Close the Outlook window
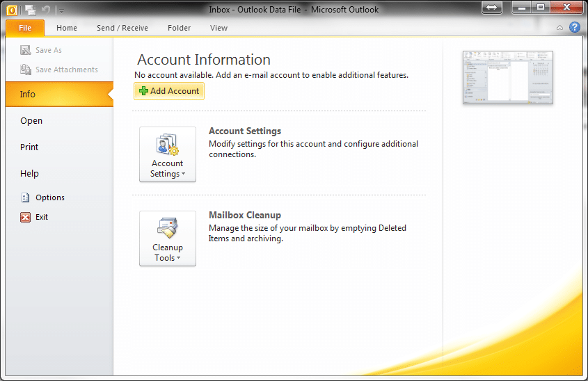 [566, 8]
